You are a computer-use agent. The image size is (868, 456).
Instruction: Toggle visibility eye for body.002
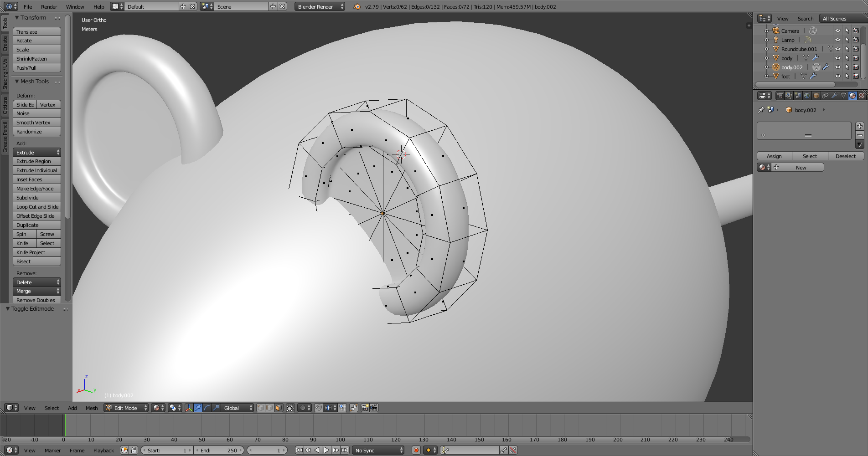click(x=837, y=67)
